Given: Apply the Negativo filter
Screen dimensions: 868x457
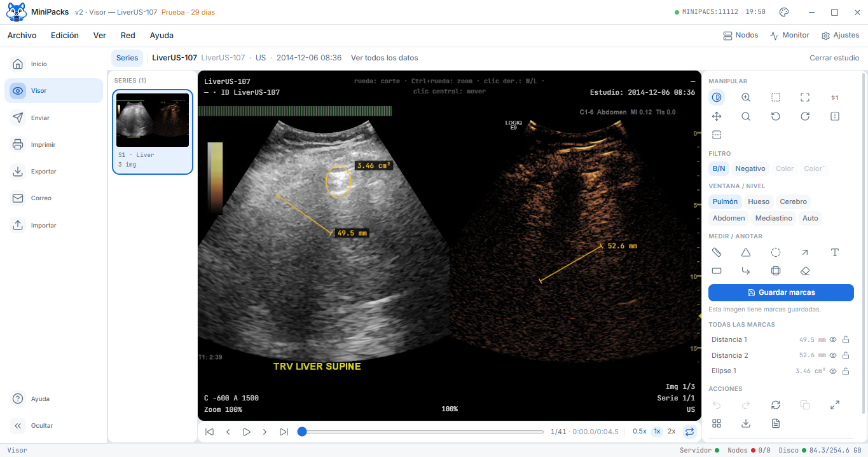Looking at the screenshot, I should pos(750,168).
